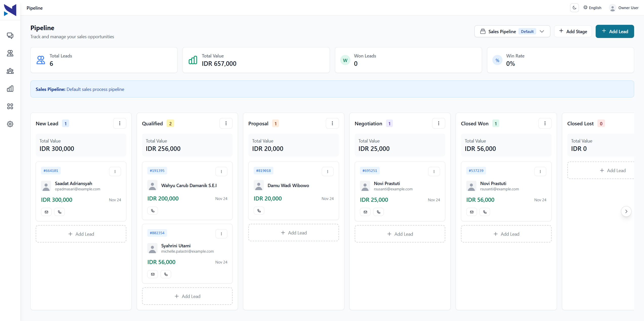Call Wahyu Carub Damanik via phone icon

click(153, 211)
